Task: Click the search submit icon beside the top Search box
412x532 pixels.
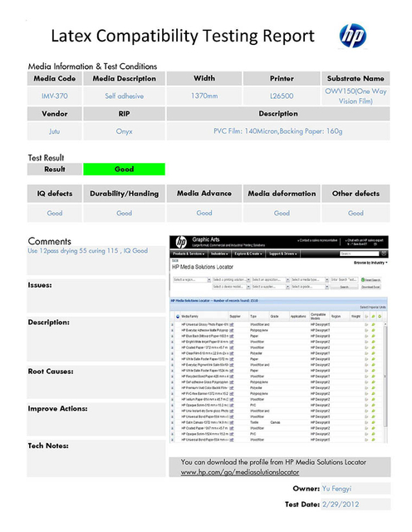Action: click(x=384, y=253)
